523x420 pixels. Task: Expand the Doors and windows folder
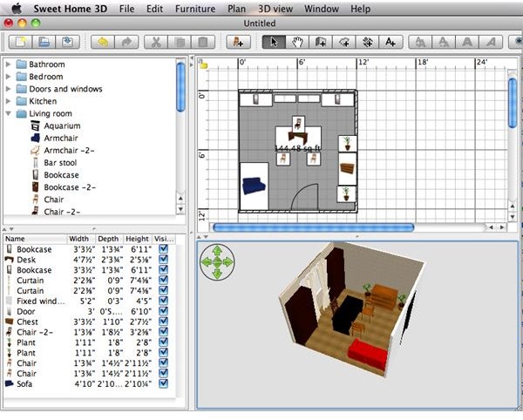(9, 89)
